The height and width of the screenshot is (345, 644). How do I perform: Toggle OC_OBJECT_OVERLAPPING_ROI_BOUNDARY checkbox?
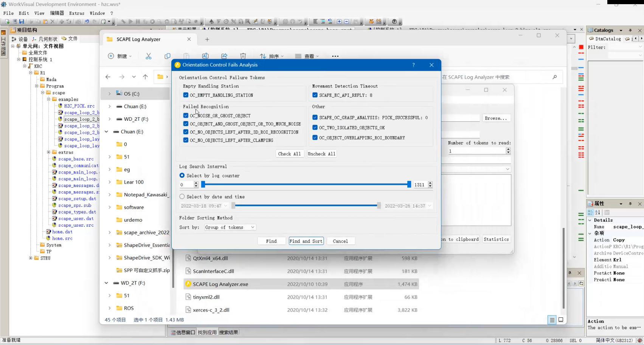(x=315, y=138)
